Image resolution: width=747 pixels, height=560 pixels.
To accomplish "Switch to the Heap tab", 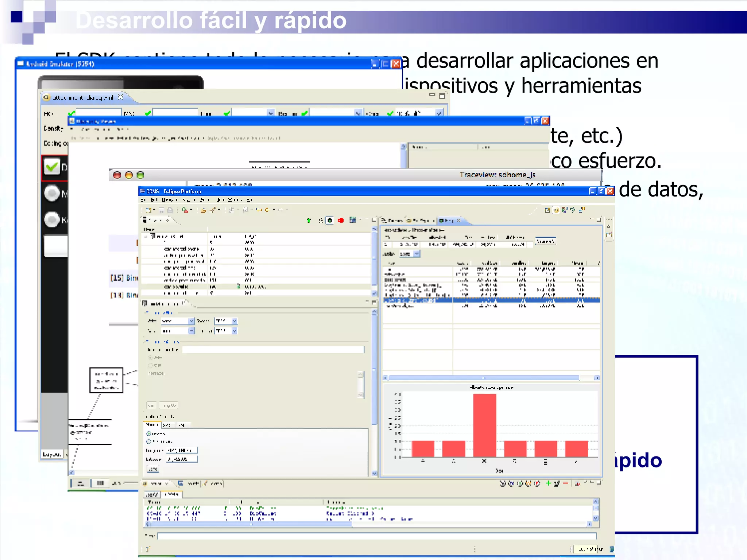I will tap(449, 220).
